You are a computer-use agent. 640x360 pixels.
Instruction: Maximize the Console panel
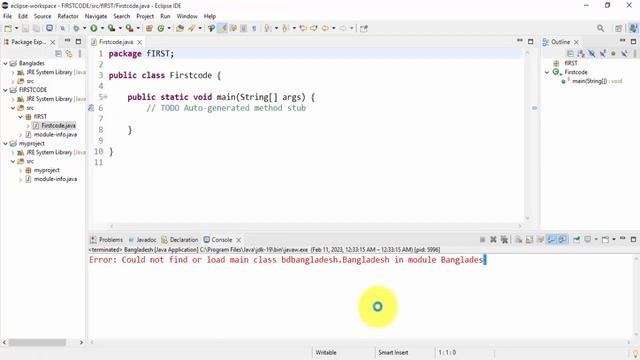click(633, 239)
